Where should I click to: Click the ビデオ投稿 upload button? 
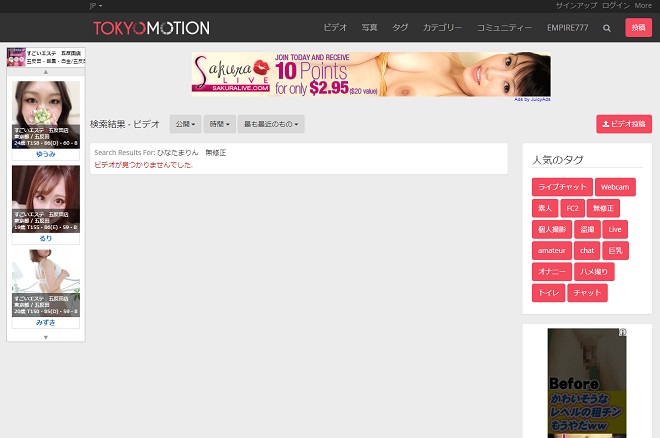tap(624, 124)
